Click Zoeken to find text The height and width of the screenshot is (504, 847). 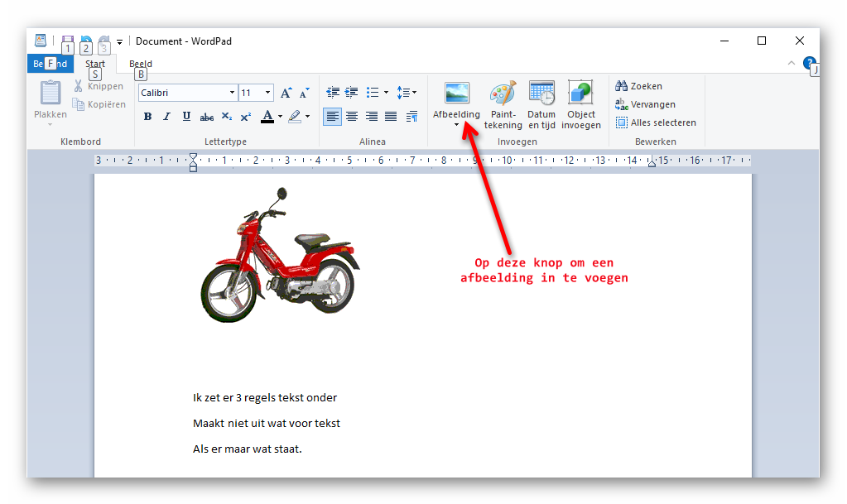pos(638,86)
